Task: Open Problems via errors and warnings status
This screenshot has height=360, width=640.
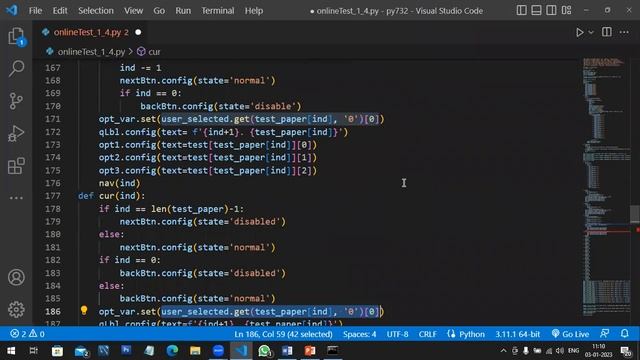Action: [x=27, y=334]
